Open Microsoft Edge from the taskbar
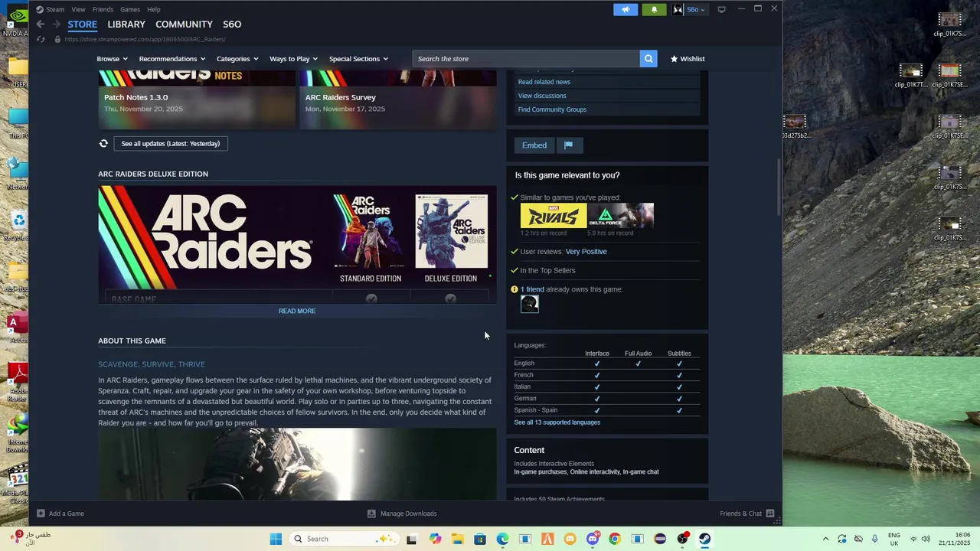 pyautogui.click(x=502, y=539)
